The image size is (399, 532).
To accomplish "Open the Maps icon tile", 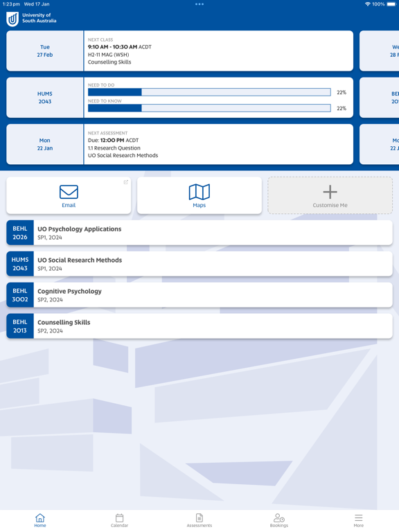I will click(x=199, y=195).
